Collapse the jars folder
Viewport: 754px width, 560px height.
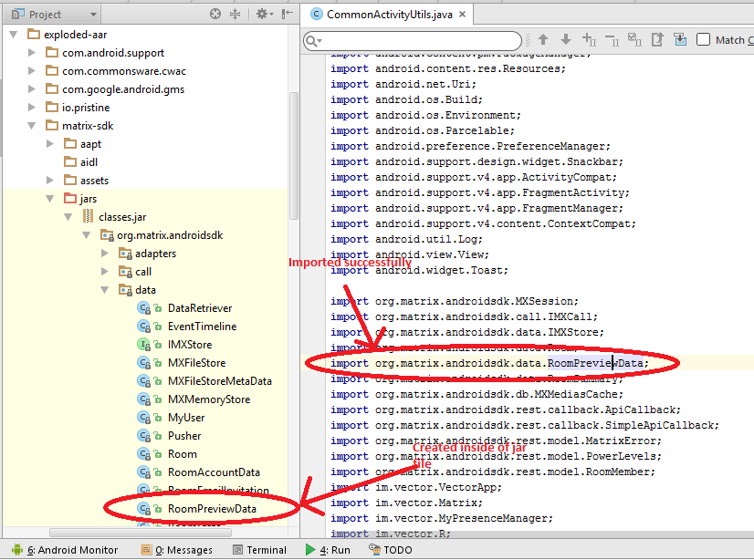50,199
